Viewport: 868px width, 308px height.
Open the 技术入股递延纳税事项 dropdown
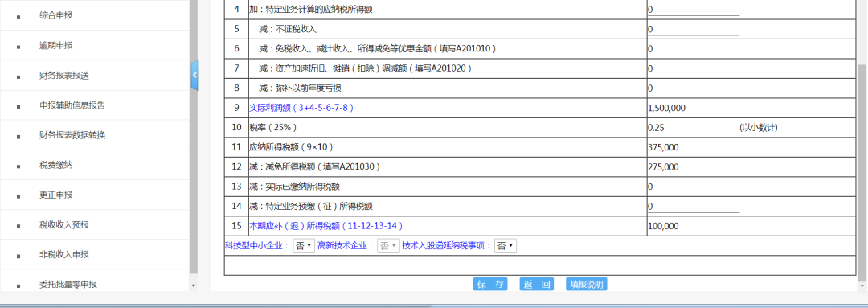point(506,246)
